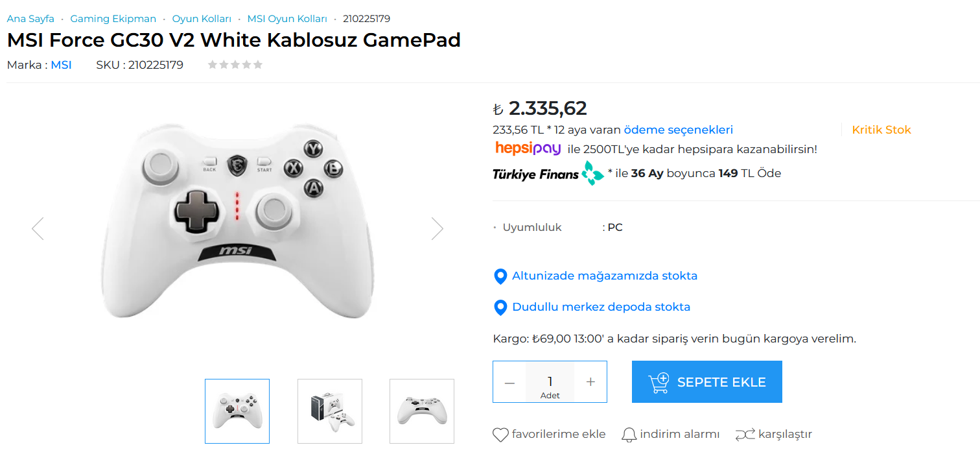Go to Ana Sayfa breadcrumb
This screenshot has height=469, width=980.
pyautogui.click(x=30, y=19)
